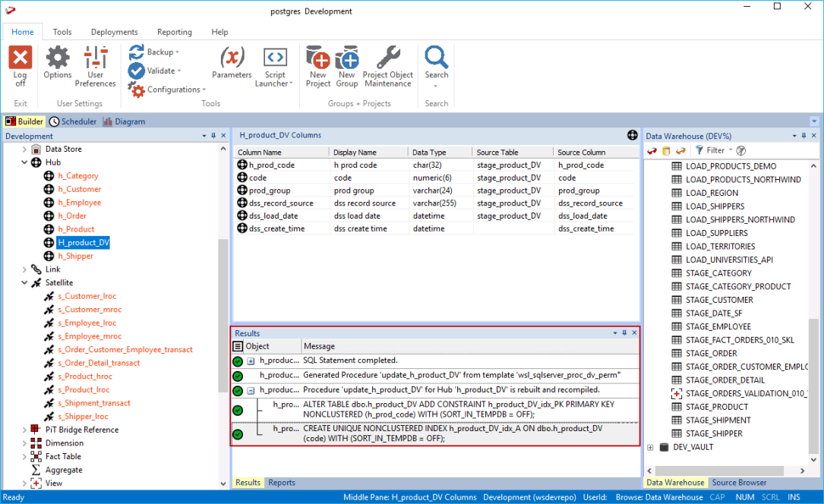Expand the Dimension tree node

pos(25,443)
